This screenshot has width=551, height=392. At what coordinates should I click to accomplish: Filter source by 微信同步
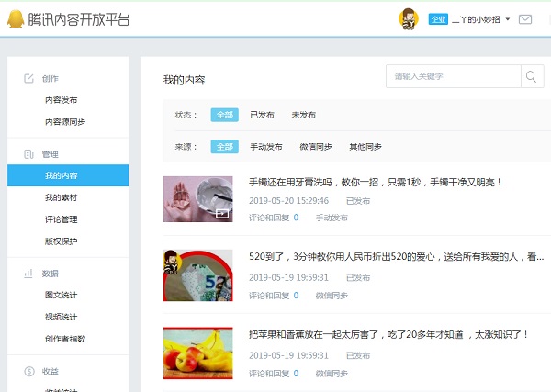pyautogui.click(x=315, y=147)
